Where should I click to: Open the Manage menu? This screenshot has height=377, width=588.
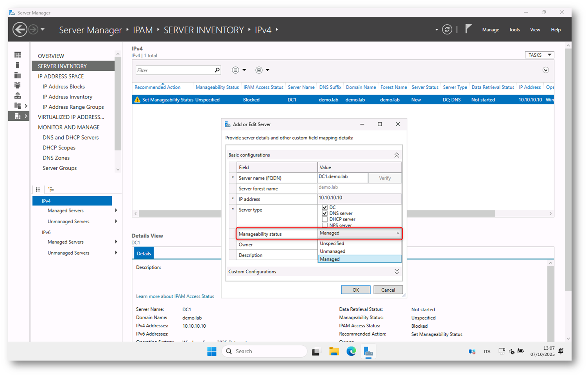490,30
